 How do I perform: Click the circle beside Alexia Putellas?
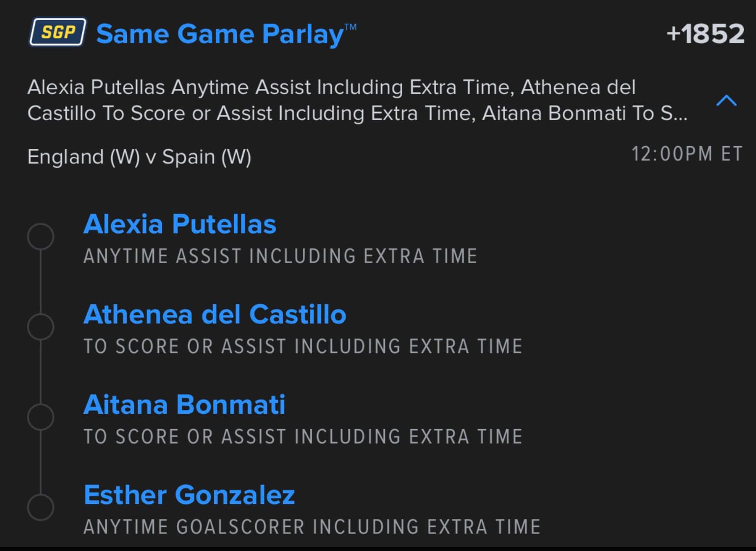[40, 237]
